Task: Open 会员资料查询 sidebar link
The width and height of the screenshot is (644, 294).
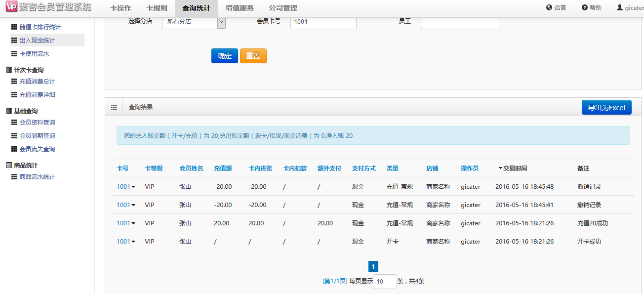Action: coord(37,123)
